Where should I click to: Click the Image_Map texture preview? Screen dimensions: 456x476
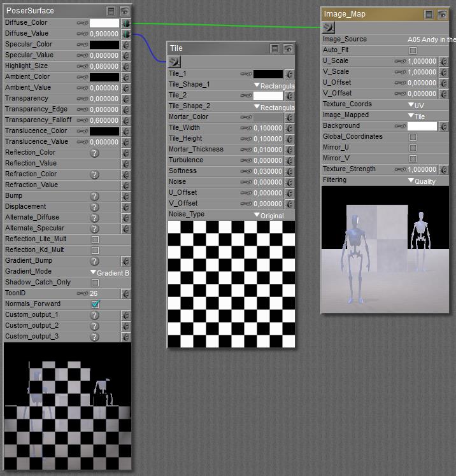point(385,249)
